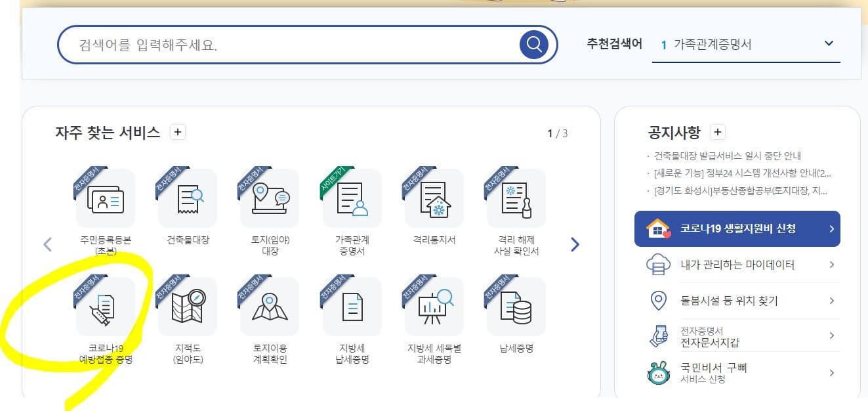Viewport: 868px width, 411px height.
Task: Open the 납세증명 database icon
Action: 516,307
